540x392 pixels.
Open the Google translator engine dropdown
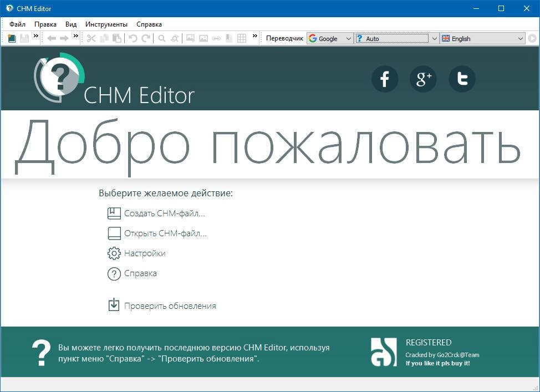click(x=330, y=39)
